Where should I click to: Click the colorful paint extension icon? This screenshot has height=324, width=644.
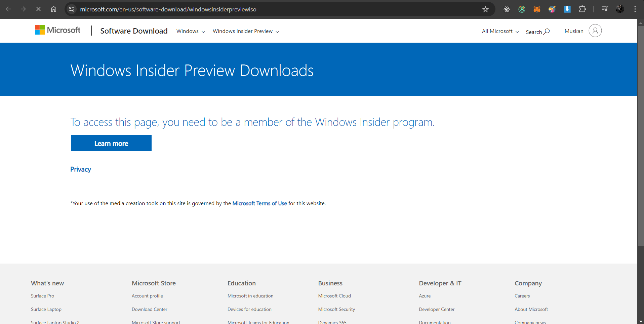(x=552, y=9)
